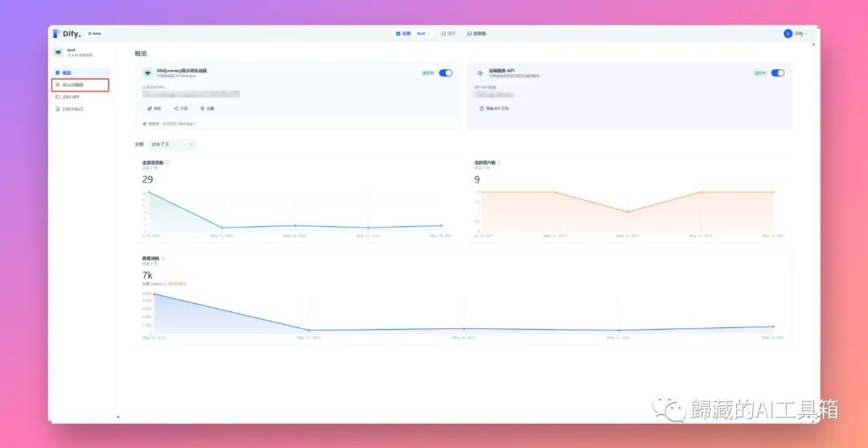Select 概览 (Overview) in the sidebar

click(x=81, y=72)
